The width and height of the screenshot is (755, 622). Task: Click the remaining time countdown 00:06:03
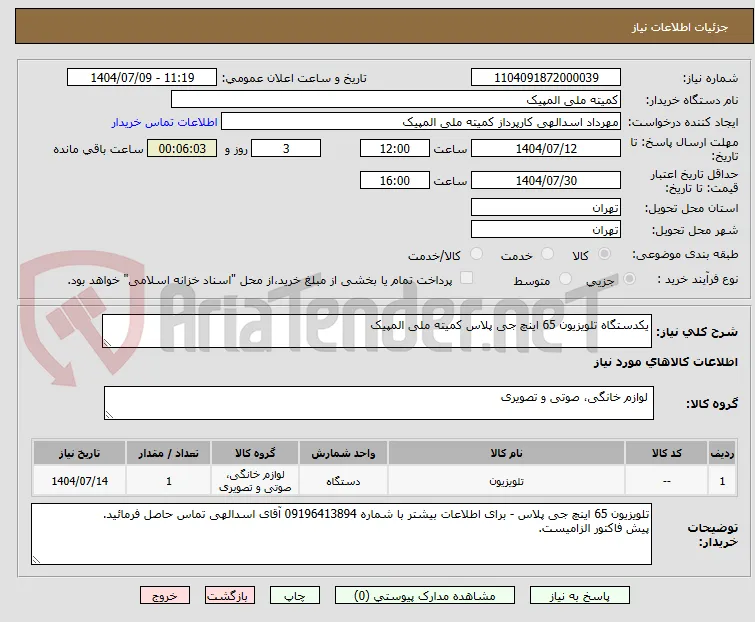click(x=182, y=148)
